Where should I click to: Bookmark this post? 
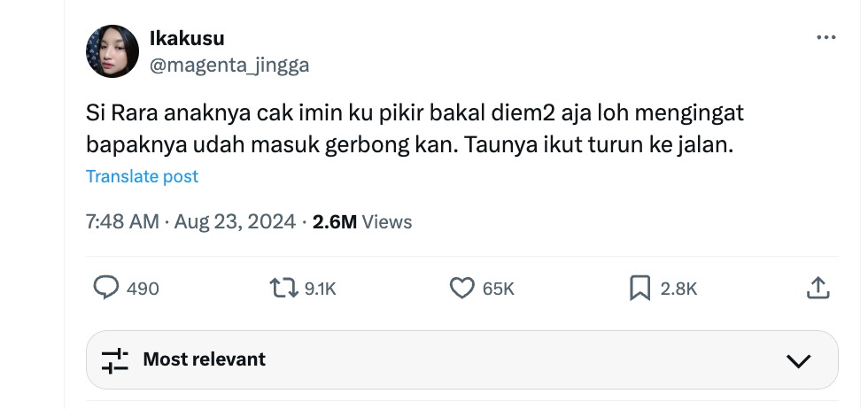point(639,289)
